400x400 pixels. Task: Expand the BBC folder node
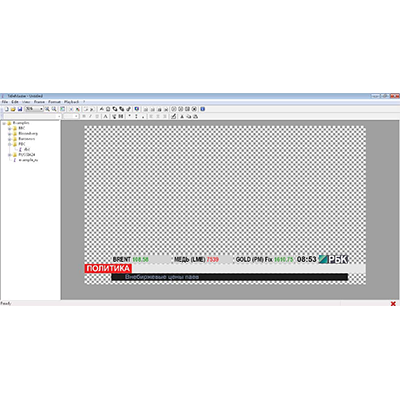[x=10, y=128]
